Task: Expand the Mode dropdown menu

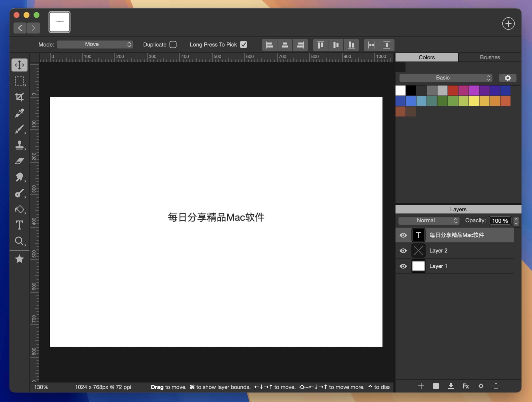Action: 95,44
